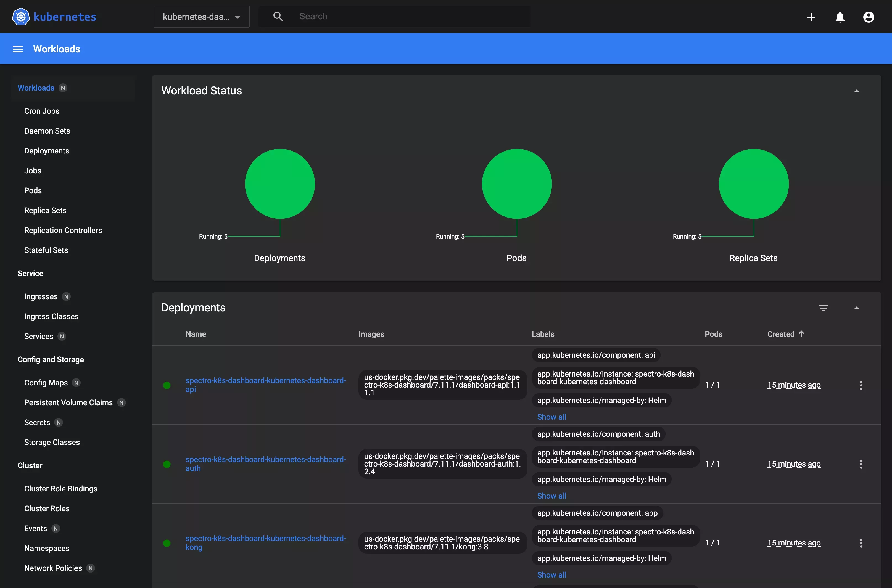Open the notifications bell

840,17
